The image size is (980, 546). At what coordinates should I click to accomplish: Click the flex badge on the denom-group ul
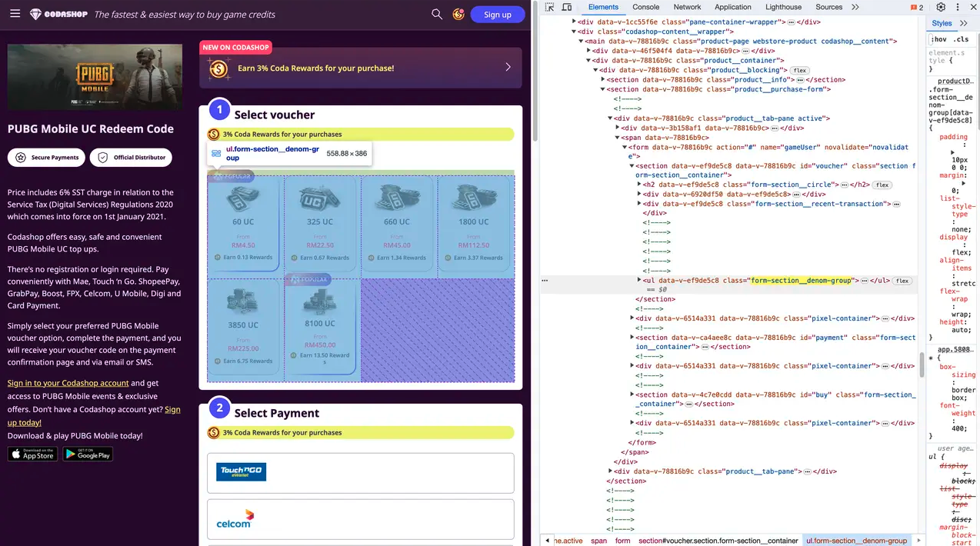(902, 281)
